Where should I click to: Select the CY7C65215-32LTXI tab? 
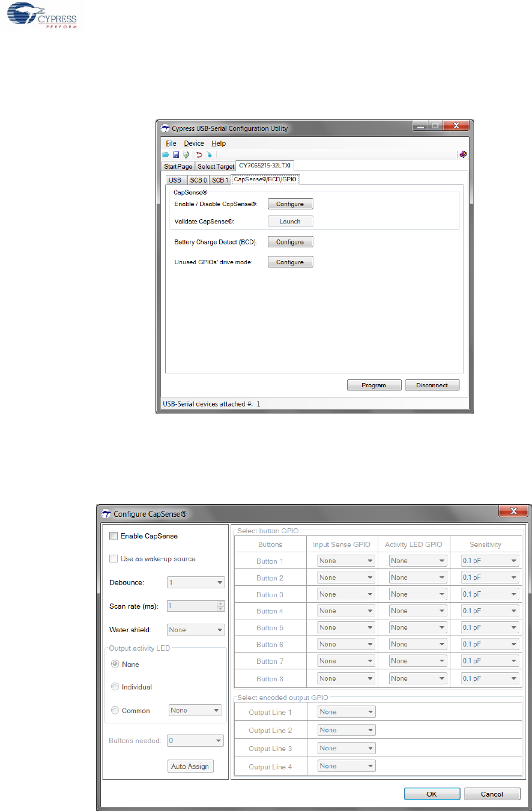264,166
